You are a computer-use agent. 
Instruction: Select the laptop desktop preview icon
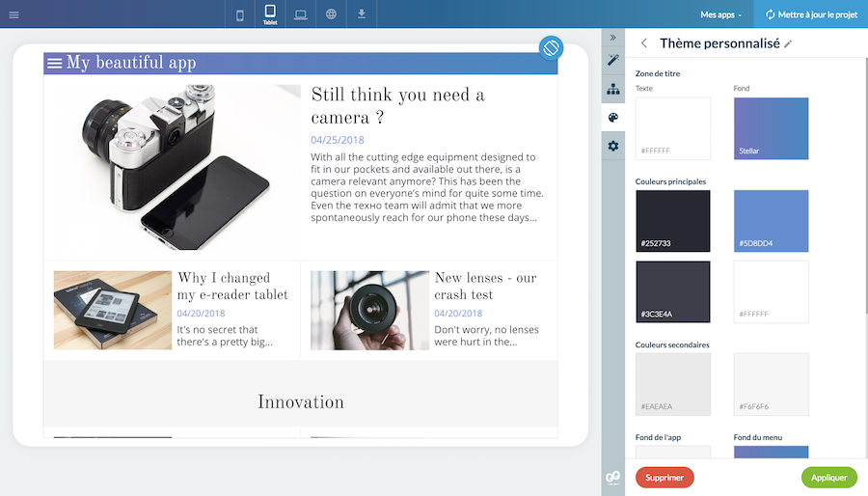[301, 14]
